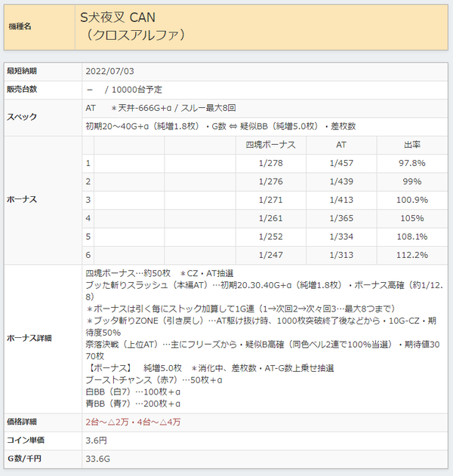Click the AT probability '1/457'
Viewport: 453px width, 476px height.
coord(341,164)
